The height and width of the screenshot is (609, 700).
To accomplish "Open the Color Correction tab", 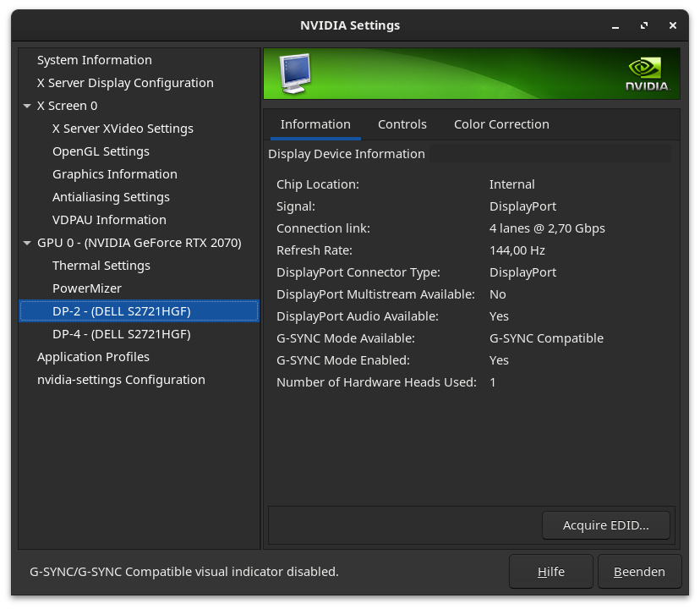I will point(501,124).
